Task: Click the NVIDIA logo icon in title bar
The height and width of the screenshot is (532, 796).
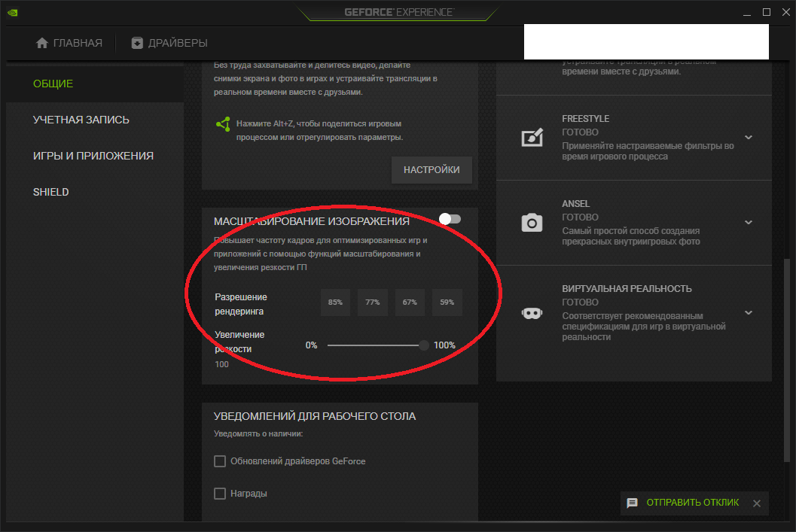Action: tap(13, 13)
